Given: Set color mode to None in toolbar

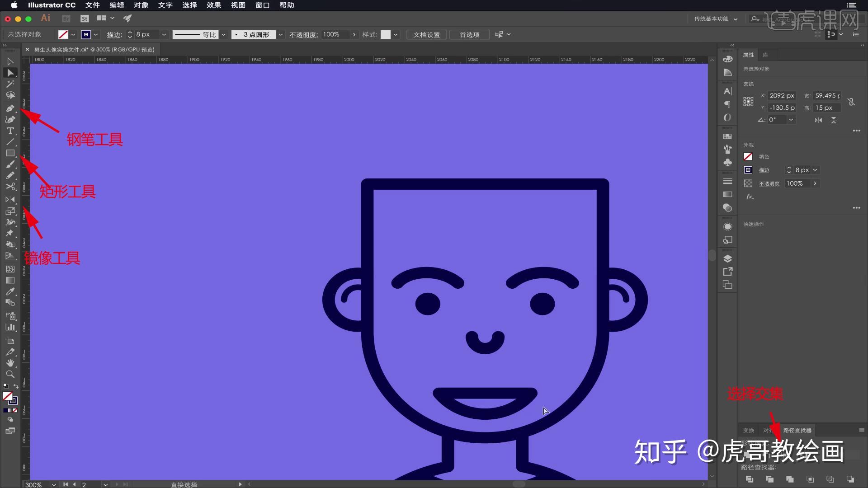Looking at the screenshot, I should tap(15, 410).
